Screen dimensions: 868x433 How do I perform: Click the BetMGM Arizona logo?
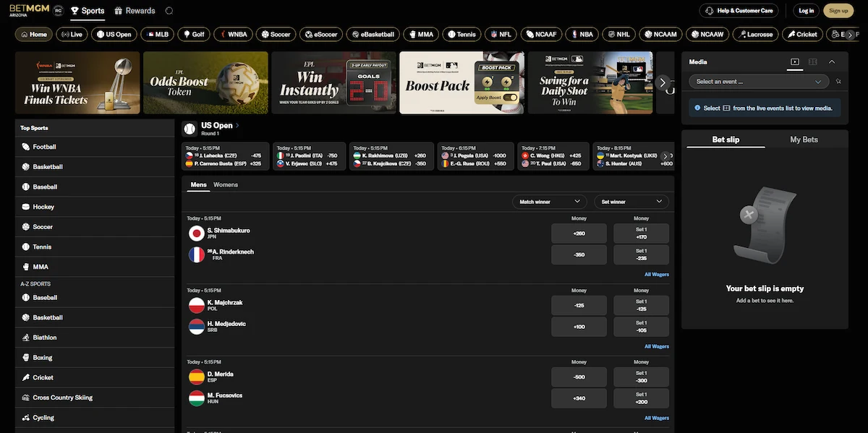click(x=28, y=10)
